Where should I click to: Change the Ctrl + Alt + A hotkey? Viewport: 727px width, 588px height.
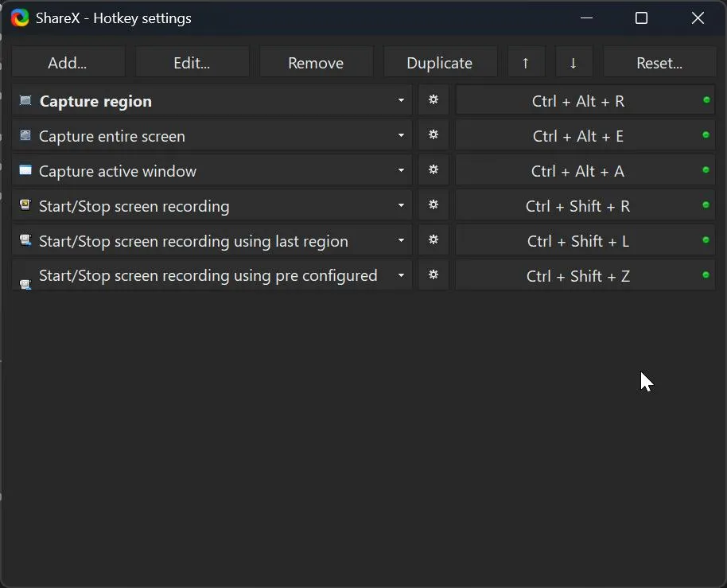(x=585, y=170)
